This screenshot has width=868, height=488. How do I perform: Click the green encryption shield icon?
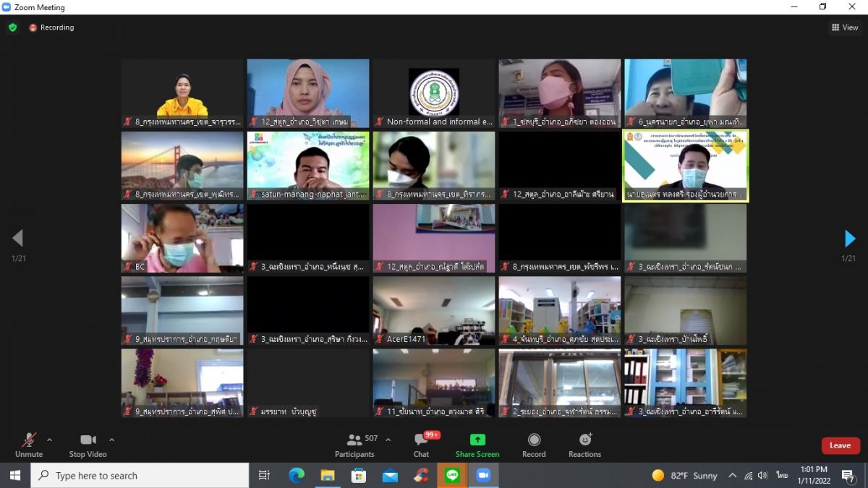click(x=12, y=27)
